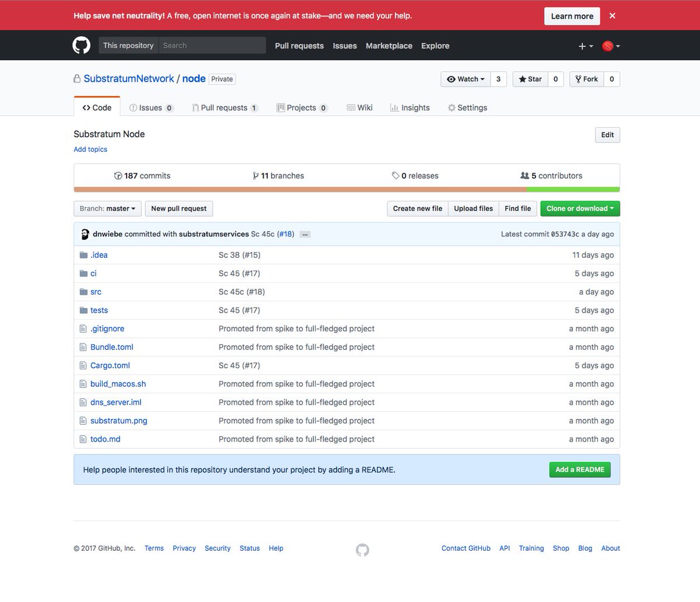Open the #18 pull request link in commit header
This screenshot has height=602, width=700.
(x=286, y=234)
